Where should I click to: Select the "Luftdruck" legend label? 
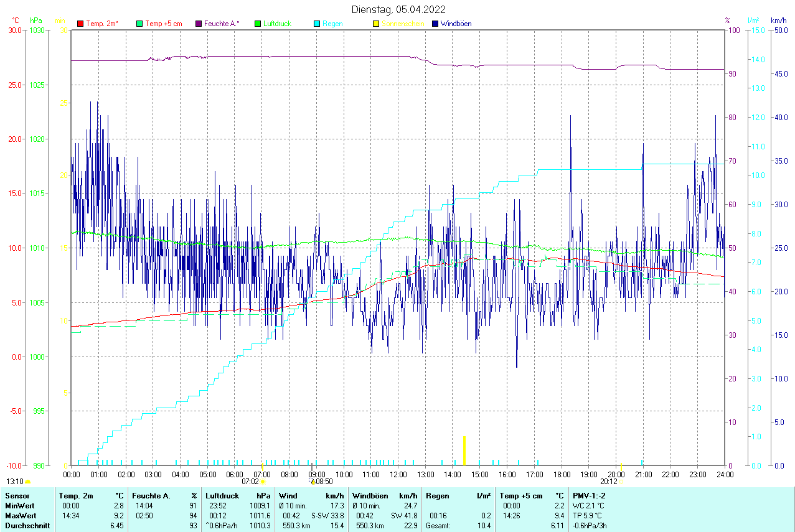pyautogui.click(x=277, y=24)
